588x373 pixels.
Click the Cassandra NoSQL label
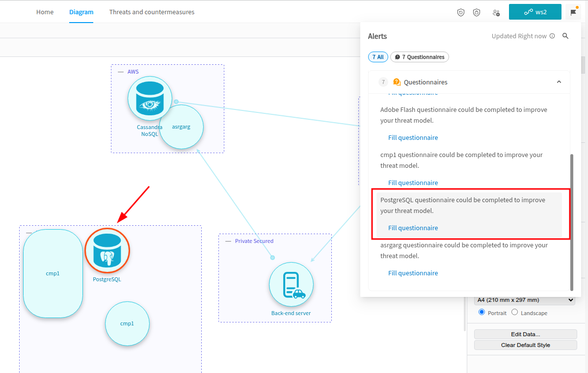pyautogui.click(x=150, y=131)
